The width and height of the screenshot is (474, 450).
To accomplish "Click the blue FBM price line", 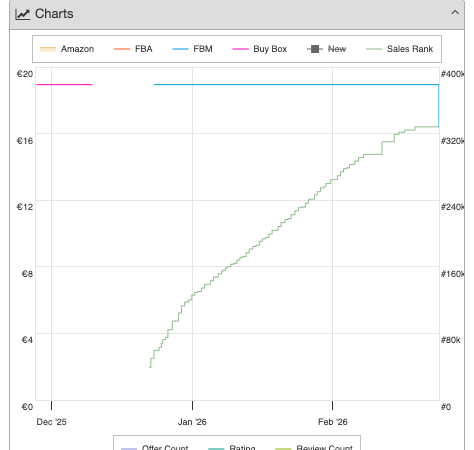I will 296,84.
